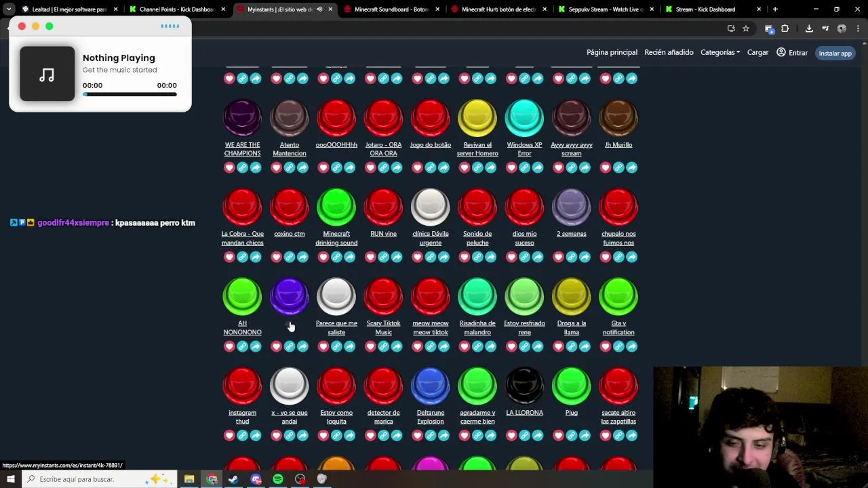Image resolution: width=868 pixels, height=488 pixels.
Task: Play the Windows XP Error cyan button
Action: (x=524, y=118)
